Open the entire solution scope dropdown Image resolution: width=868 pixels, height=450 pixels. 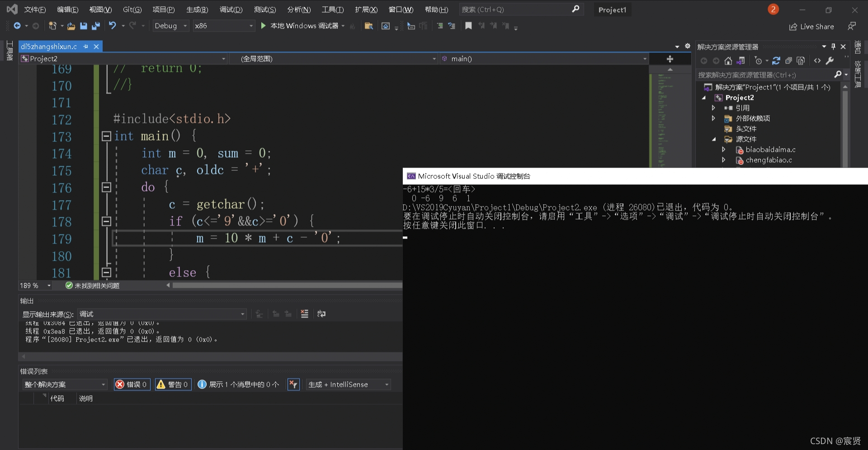point(65,384)
